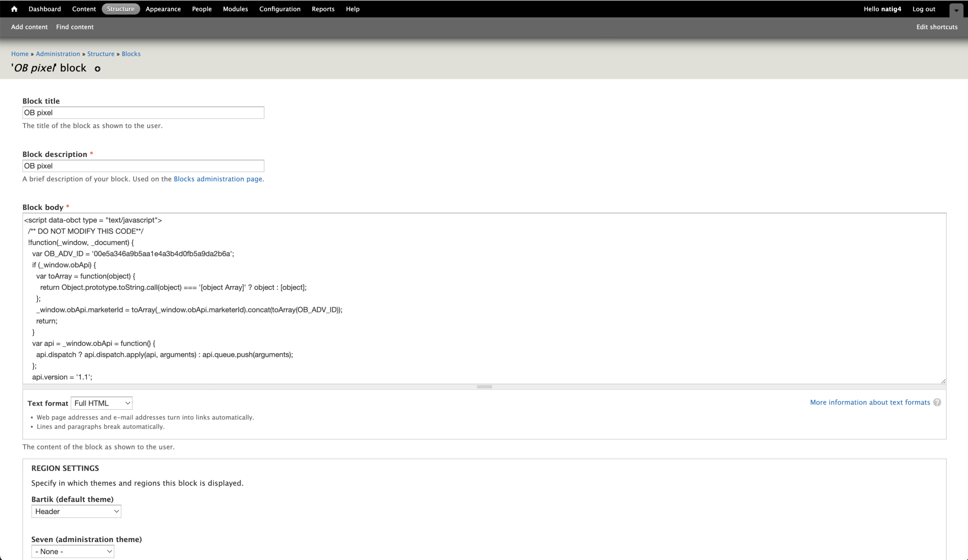Switch to the Structure menu
The image size is (968, 560).
point(121,9)
